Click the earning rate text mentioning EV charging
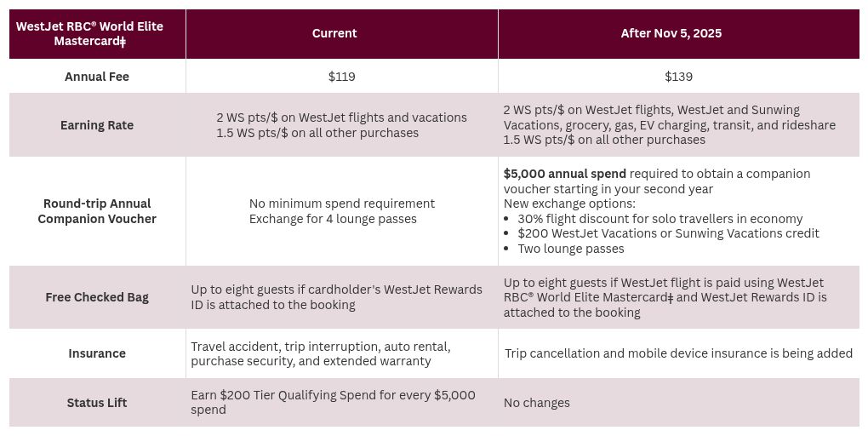This screenshot has width=868, height=436. tap(669, 125)
